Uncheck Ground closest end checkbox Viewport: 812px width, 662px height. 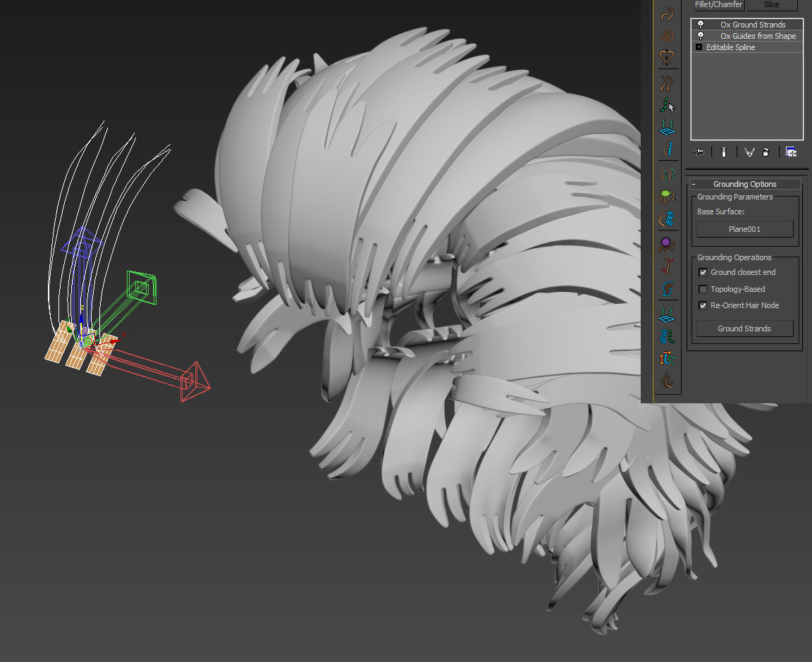pyautogui.click(x=703, y=272)
